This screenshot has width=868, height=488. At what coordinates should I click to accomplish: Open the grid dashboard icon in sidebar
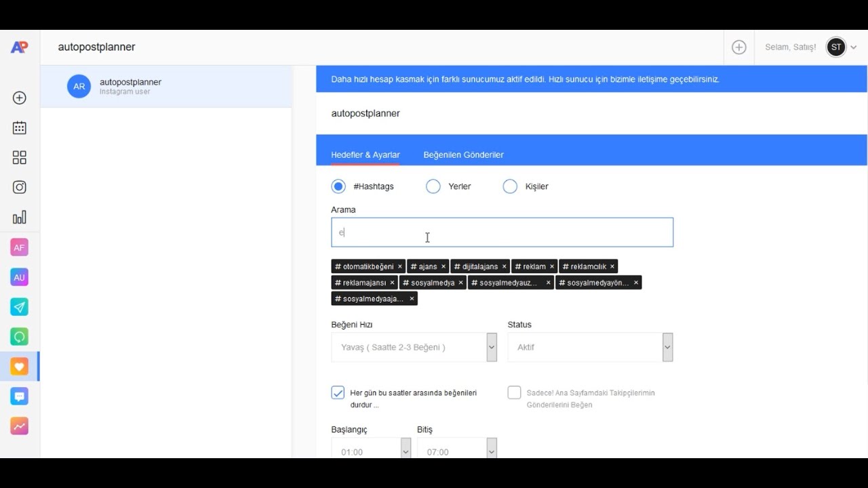[x=20, y=157]
